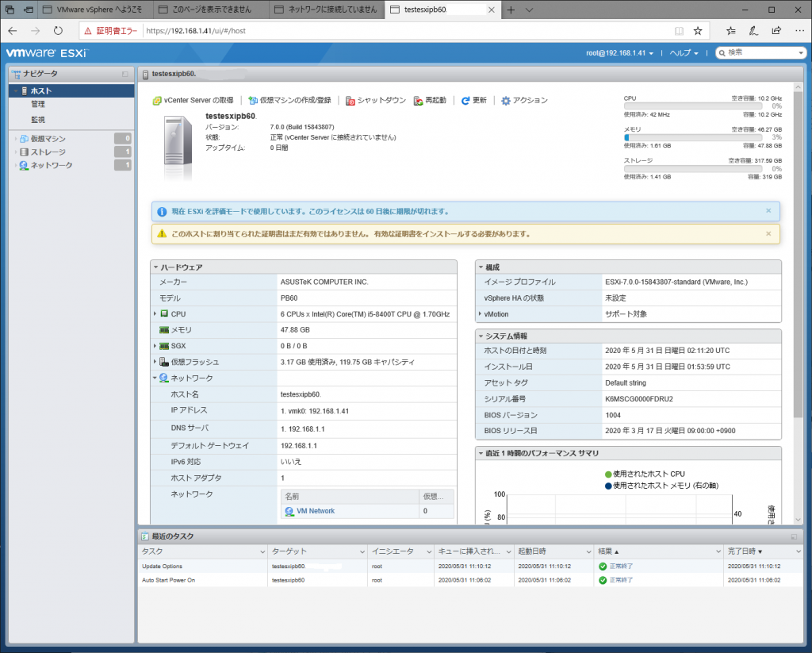Open the VM Network link

click(x=316, y=511)
